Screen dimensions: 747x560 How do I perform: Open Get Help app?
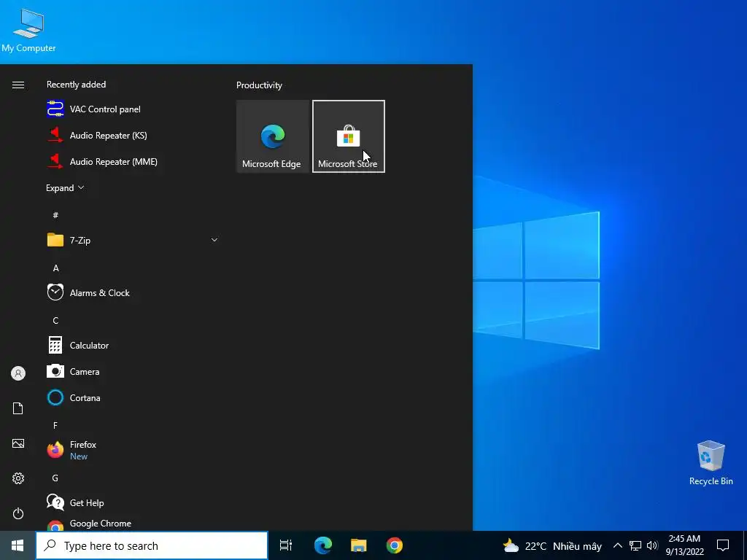[x=132, y=502]
